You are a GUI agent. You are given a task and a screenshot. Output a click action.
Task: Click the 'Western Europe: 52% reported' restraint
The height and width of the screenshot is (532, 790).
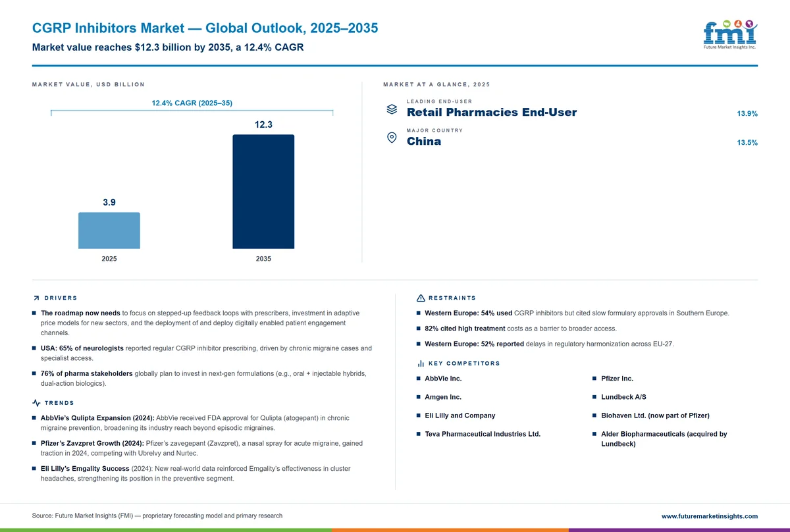(x=545, y=344)
